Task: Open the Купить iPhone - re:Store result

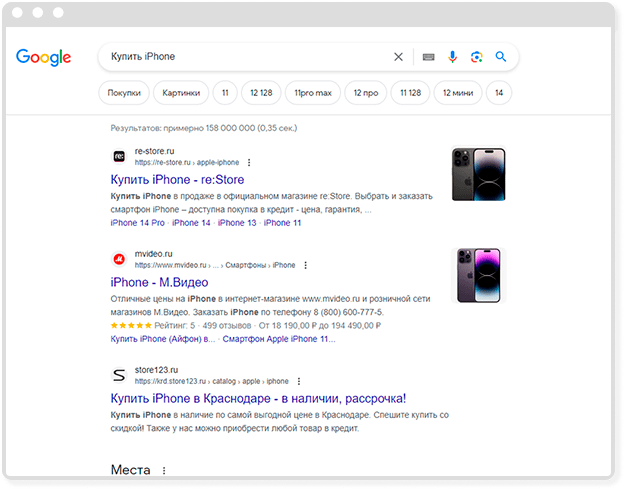Action: pyautogui.click(x=177, y=179)
